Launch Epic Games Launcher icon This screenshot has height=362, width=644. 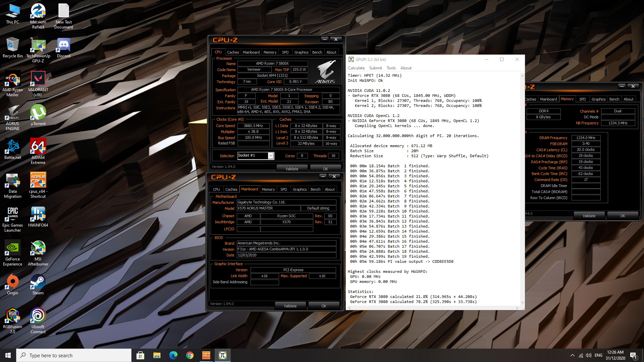click(x=12, y=219)
